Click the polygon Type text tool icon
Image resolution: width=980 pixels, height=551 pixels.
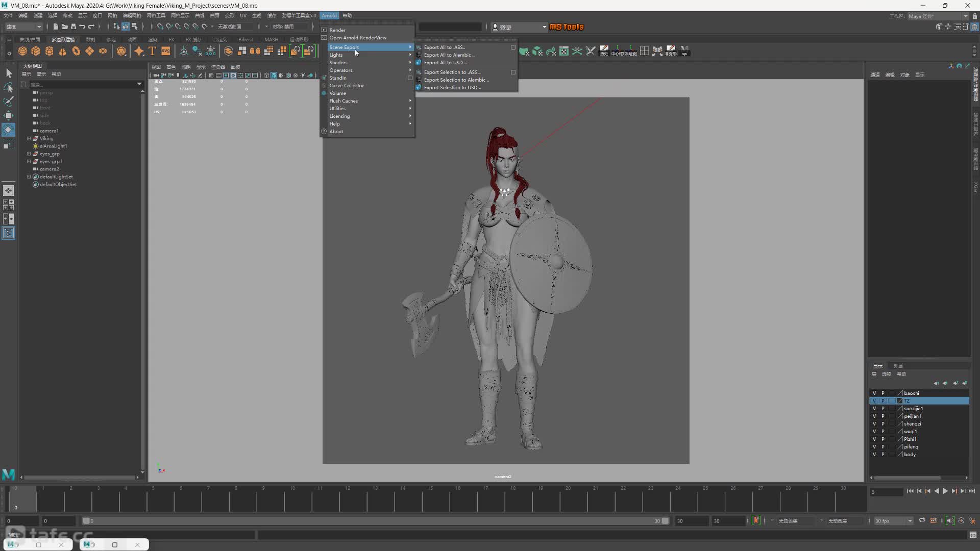pos(152,51)
